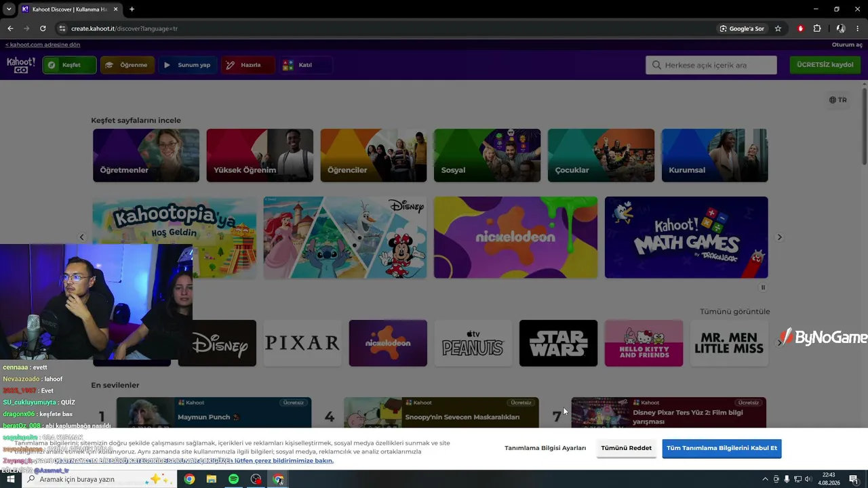This screenshot has height=488, width=868.
Task: Click the Tümünü Reddet button
Action: (627, 448)
